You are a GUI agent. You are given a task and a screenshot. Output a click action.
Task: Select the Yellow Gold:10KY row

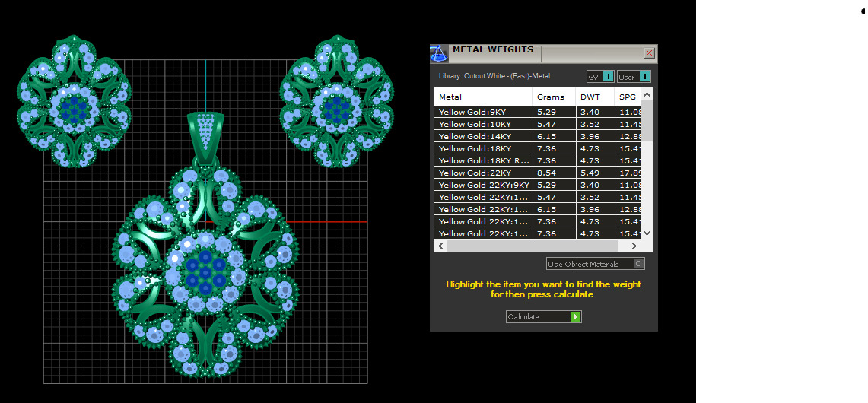(x=538, y=124)
